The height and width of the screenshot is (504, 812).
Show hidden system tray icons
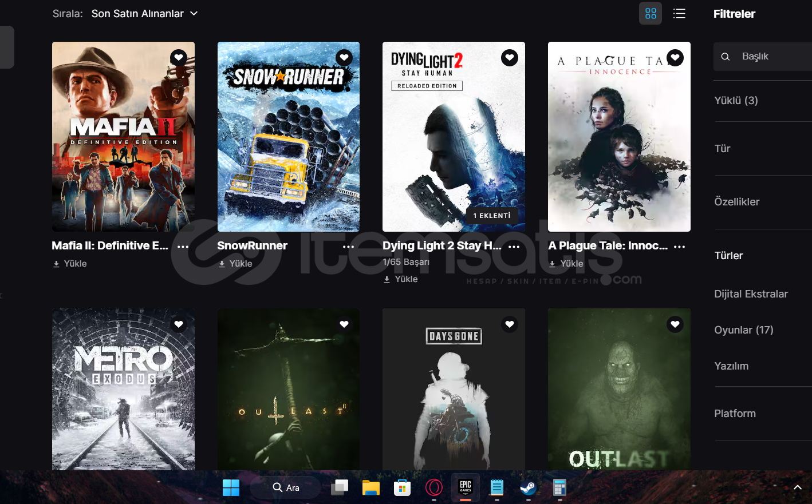(x=798, y=488)
